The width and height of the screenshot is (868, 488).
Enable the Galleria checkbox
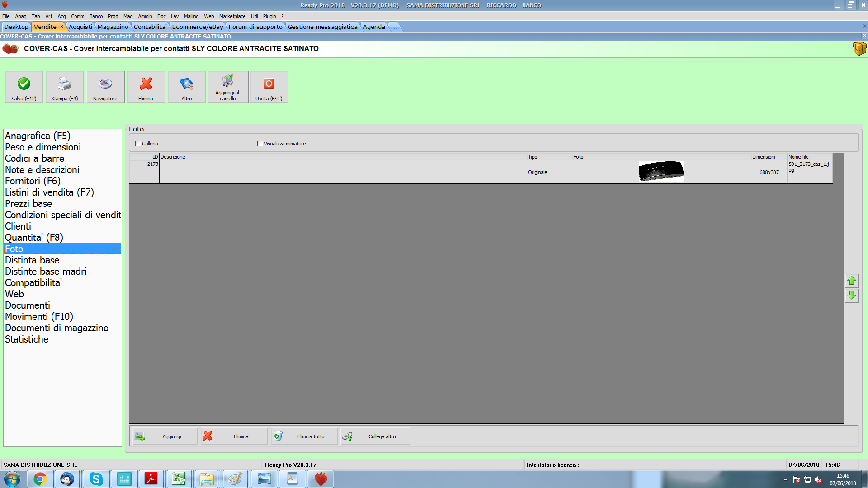(138, 144)
